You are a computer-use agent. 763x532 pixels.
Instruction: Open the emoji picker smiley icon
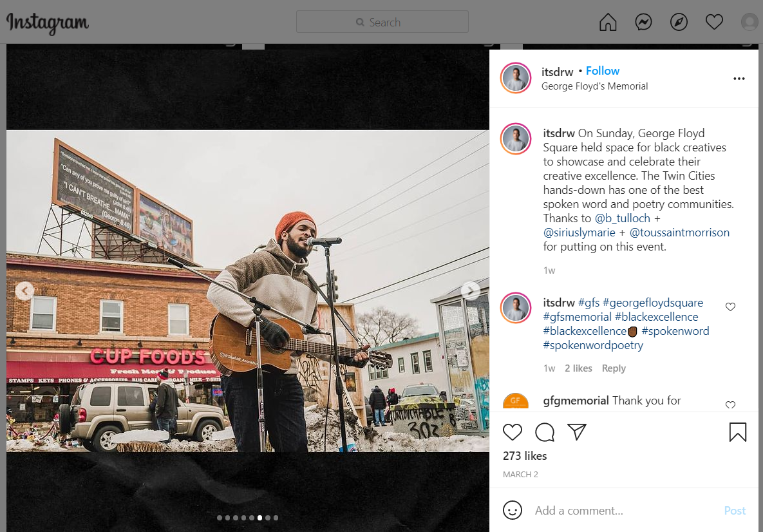(x=513, y=511)
